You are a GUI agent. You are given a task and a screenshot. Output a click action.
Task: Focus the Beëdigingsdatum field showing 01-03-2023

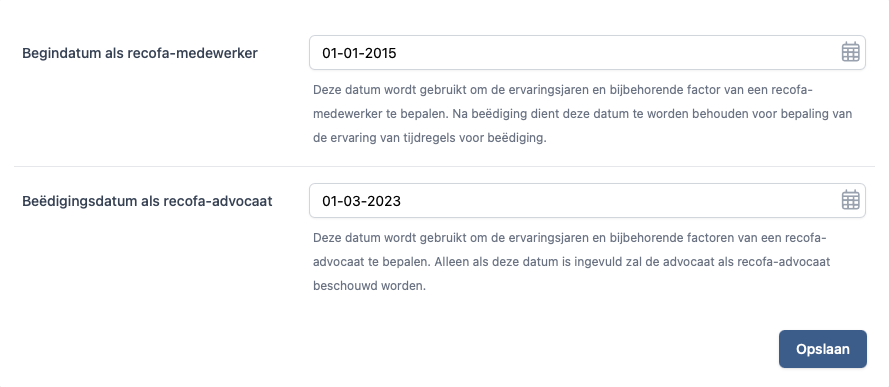(587, 201)
